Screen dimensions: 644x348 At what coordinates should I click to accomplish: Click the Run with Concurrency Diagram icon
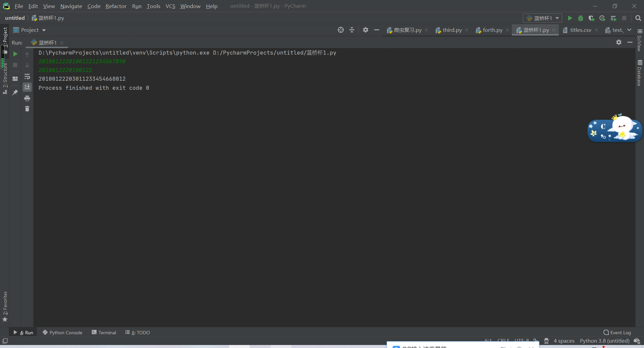coord(614,18)
